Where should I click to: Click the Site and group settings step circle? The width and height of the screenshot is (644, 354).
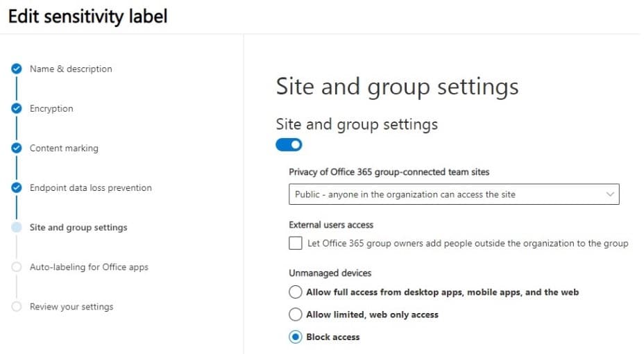(x=17, y=227)
